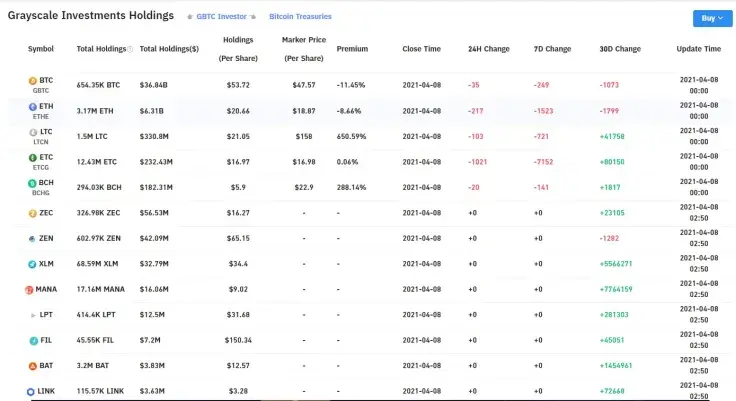
Task: Click the Ethereum ETH coin icon
Action: click(x=33, y=107)
